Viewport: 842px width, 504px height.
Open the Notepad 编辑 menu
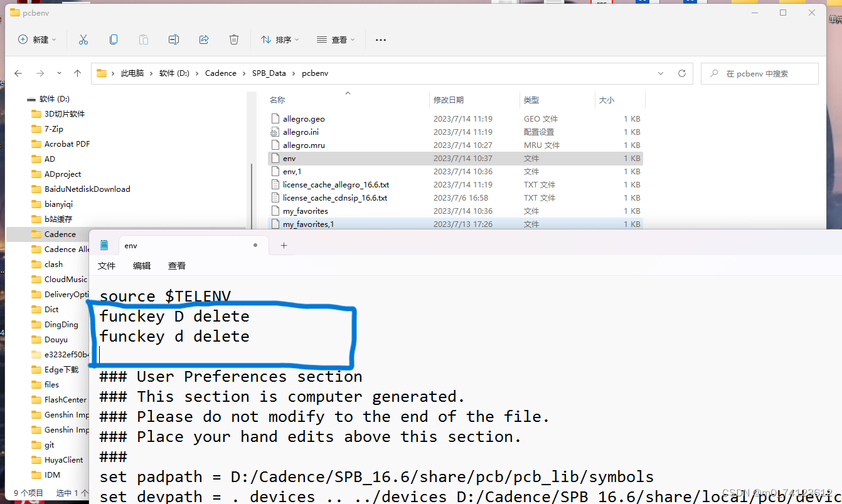[142, 266]
